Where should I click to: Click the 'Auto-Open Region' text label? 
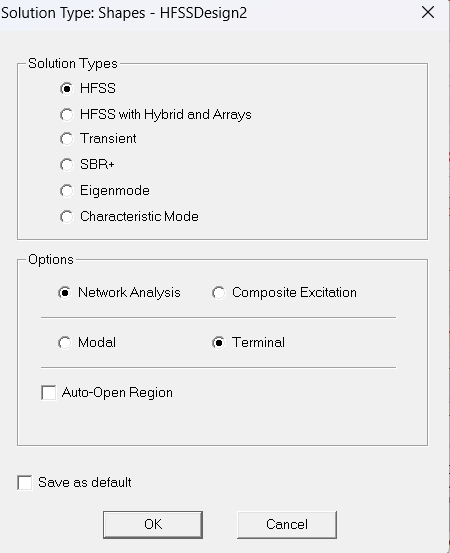click(117, 393)
